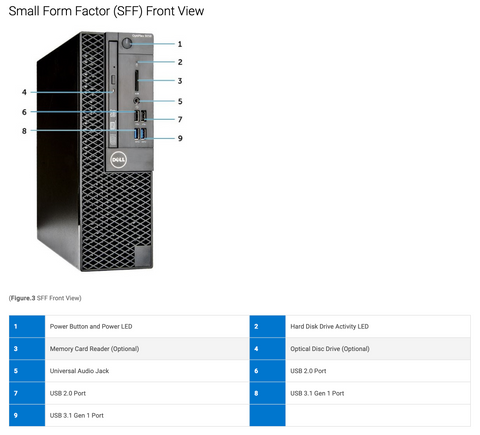Click the blue table cell numbered 9
Screen dimensions: 480x435
pyautogui.click(x=27, y=416)
